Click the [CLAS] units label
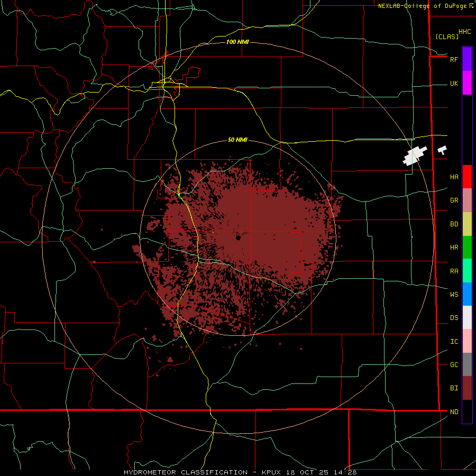Image resolution: width=476 pixels, height=476 pixels. click(447, 36)
